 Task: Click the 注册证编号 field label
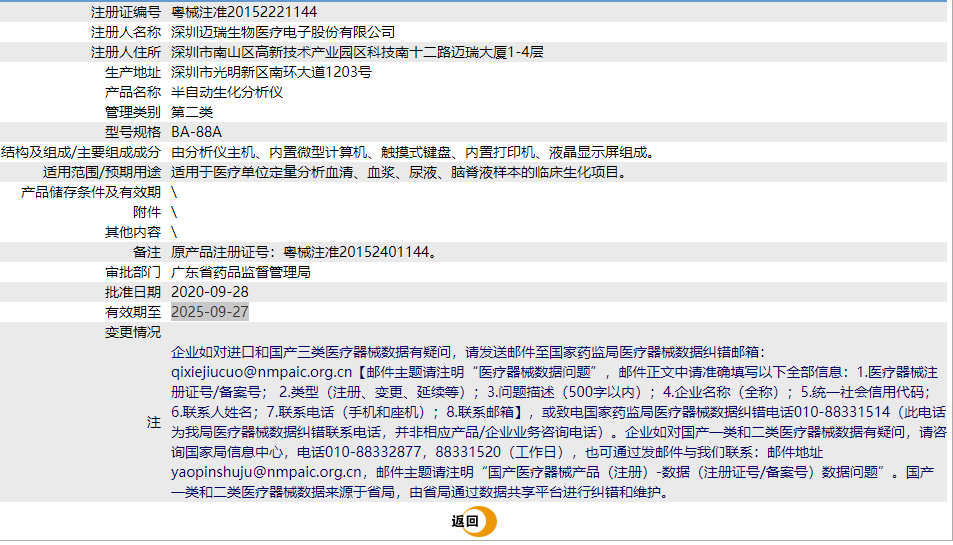coord(126,12)
